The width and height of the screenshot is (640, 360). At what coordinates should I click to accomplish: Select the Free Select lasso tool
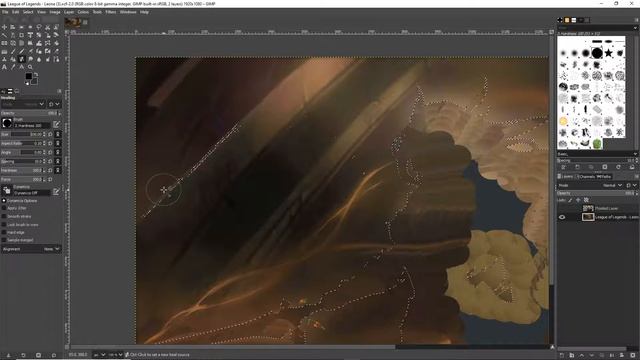tap(39, 27)
